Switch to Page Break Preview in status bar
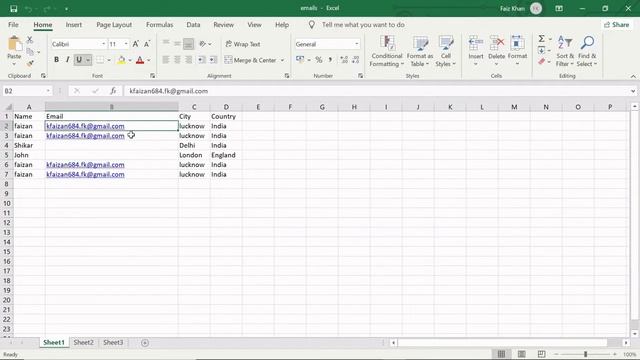Image resolution: width=640 pixels, height=360 pixels. (x=542, y=354)
